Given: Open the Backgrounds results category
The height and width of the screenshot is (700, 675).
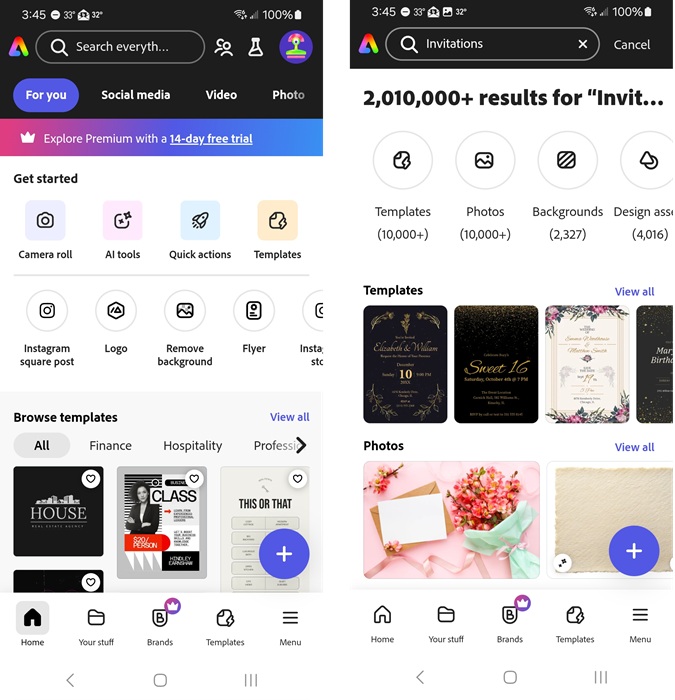Looking at the screenshot, I should (567, 160).
